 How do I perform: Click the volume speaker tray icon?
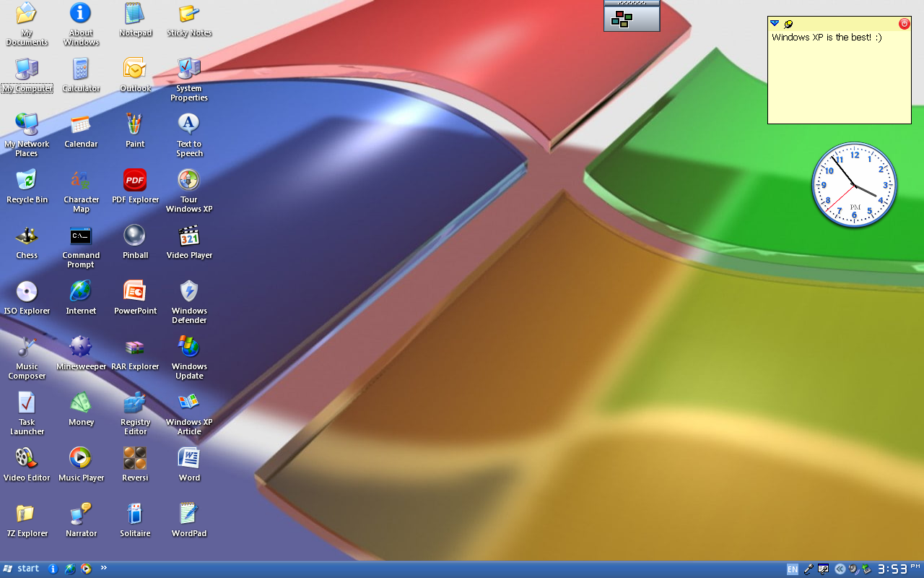(x=853, y=569)
